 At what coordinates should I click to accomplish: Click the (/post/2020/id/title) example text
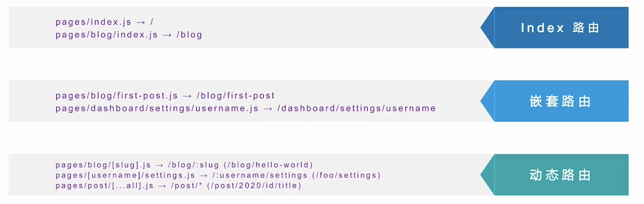tap(254, 186)
